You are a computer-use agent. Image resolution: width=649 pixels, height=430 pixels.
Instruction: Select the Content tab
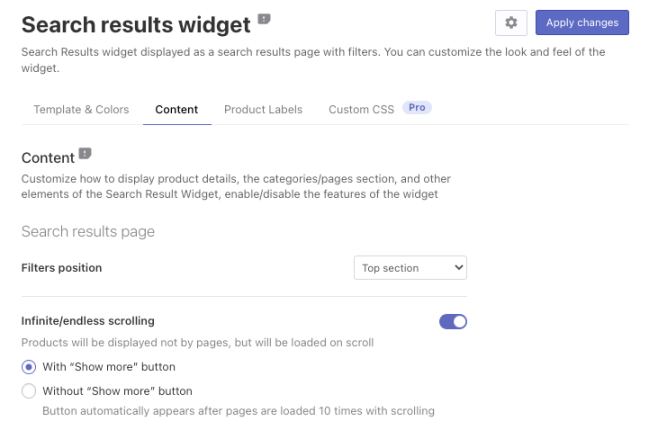pos(177,110)
